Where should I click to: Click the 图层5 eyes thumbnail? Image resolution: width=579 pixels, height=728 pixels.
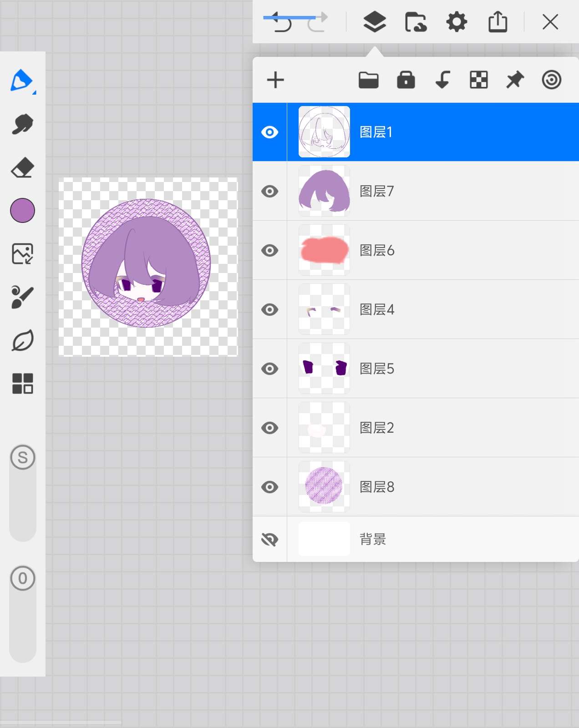[324, 369]
